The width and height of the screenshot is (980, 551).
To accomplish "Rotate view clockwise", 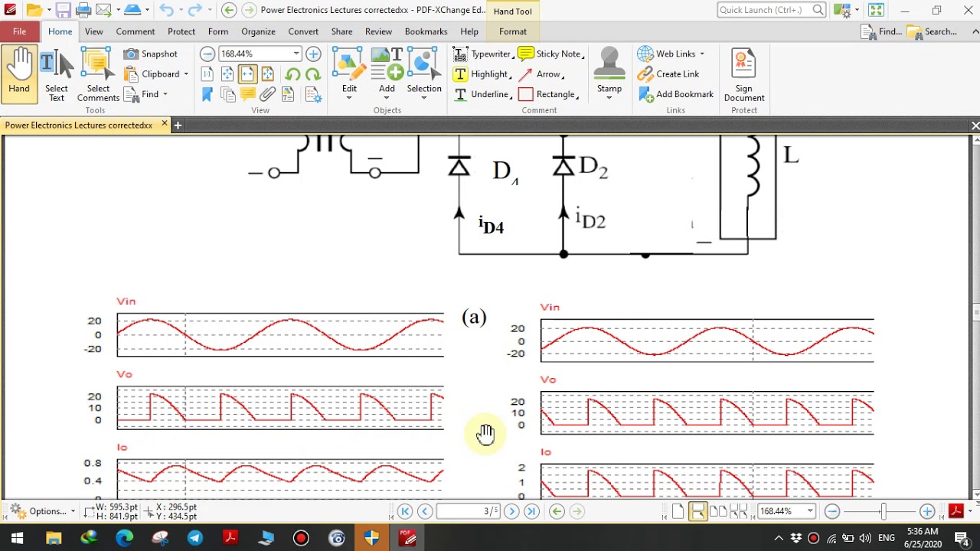I will point(312,74).
